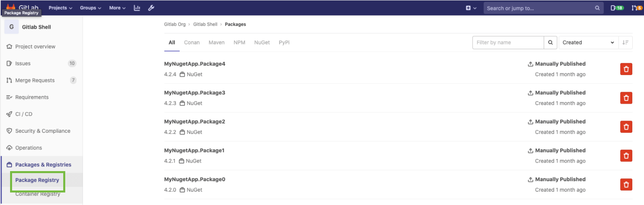Click the Filter by name field

click(508, 42)
